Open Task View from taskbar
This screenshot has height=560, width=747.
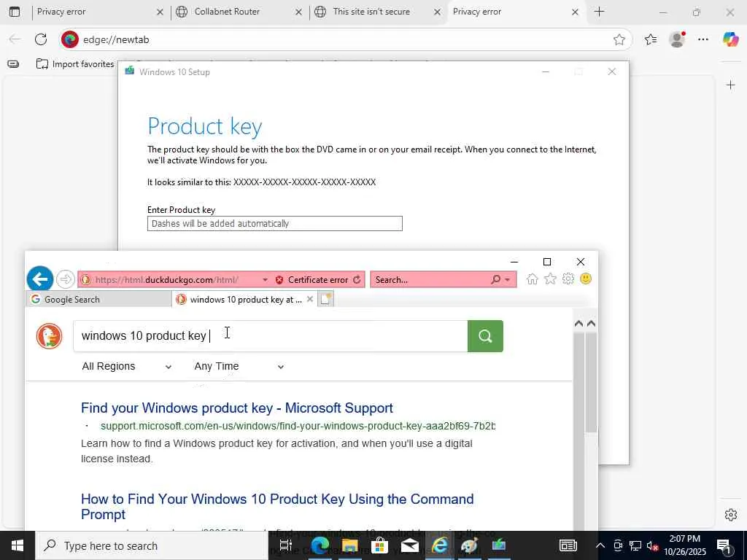pyautogui.click(x=285, y=545)
